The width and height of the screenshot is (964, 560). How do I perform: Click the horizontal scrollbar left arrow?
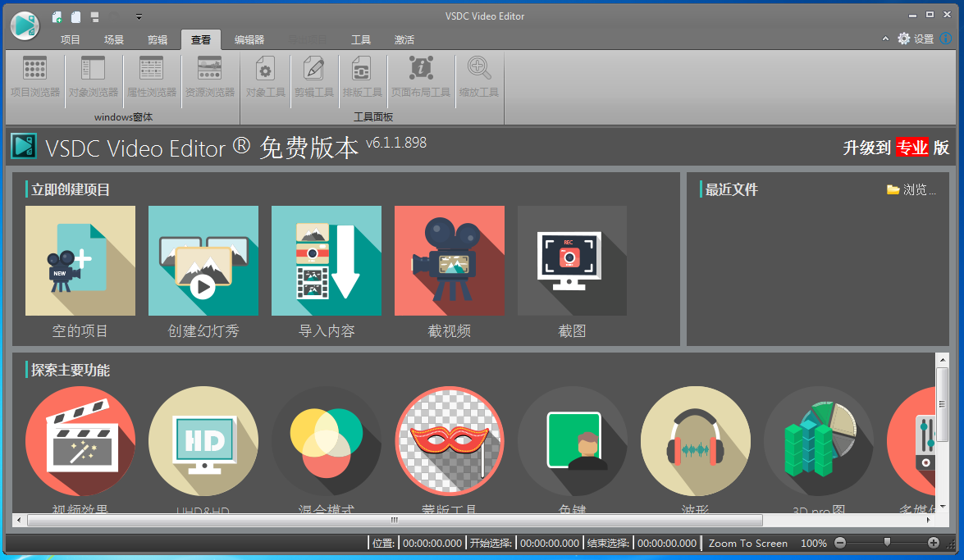tap(19, 520)
